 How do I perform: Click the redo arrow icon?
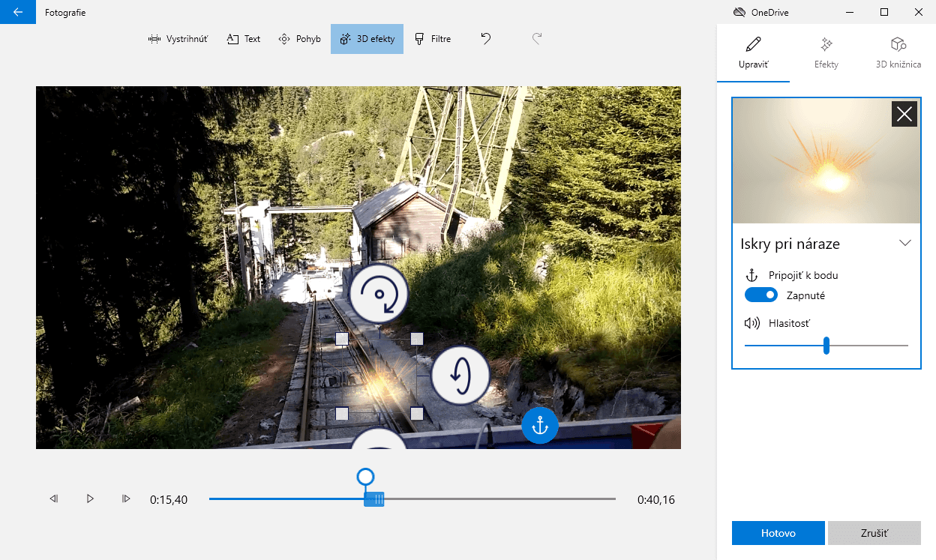537,39
